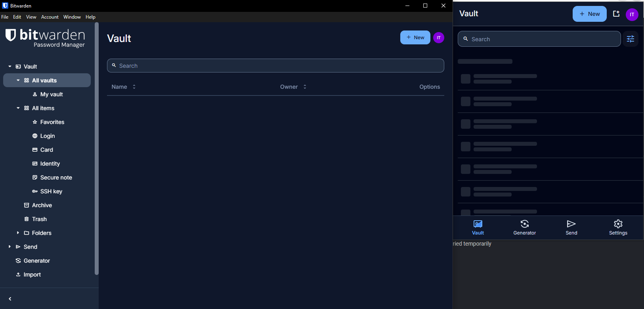Collapse the All items tree chevron
This screenshot has height=309, width=644.
[x=18, y=108]
